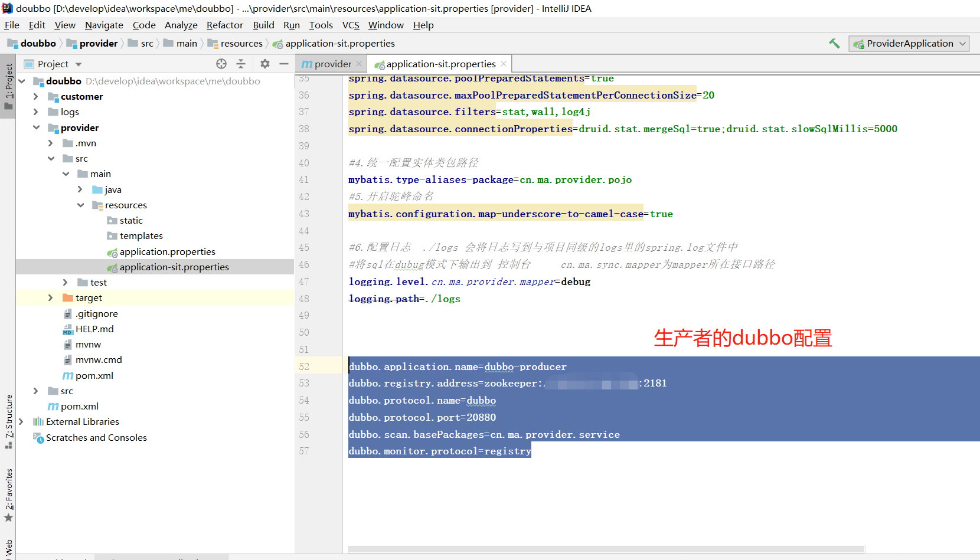Click the locate/scroll-from-source target icon
This screenshot has width=980, height=560.
[221, 64]
